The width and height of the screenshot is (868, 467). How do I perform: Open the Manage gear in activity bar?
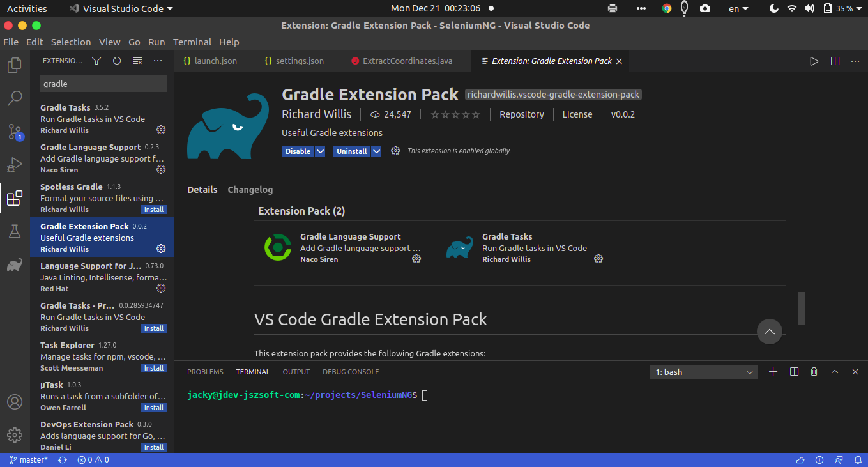tap(15, 435)
